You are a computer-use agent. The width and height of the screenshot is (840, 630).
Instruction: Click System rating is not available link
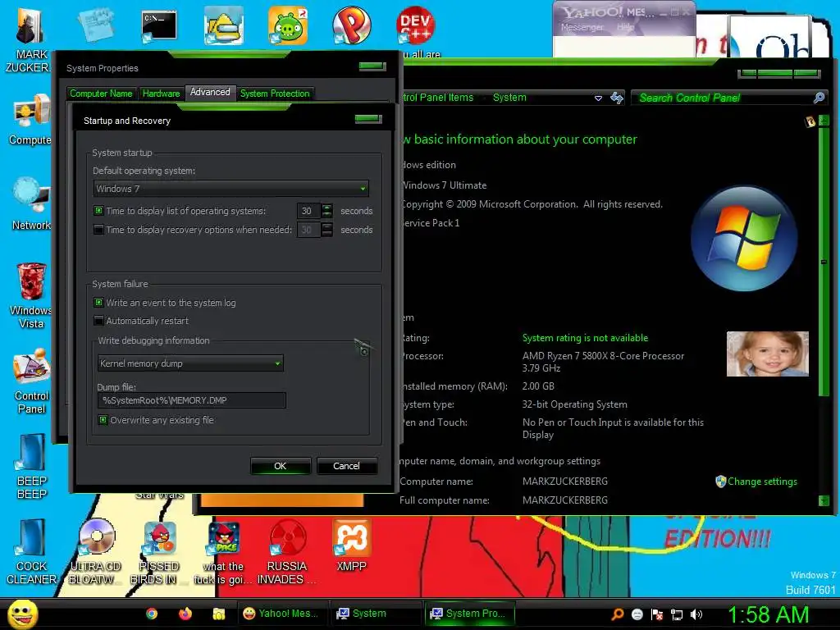click(585, 338)
